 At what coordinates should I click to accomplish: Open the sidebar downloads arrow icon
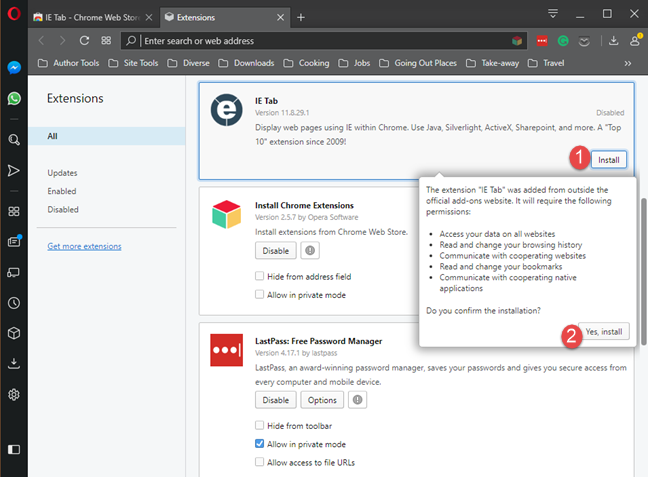[x=14, y=364]
